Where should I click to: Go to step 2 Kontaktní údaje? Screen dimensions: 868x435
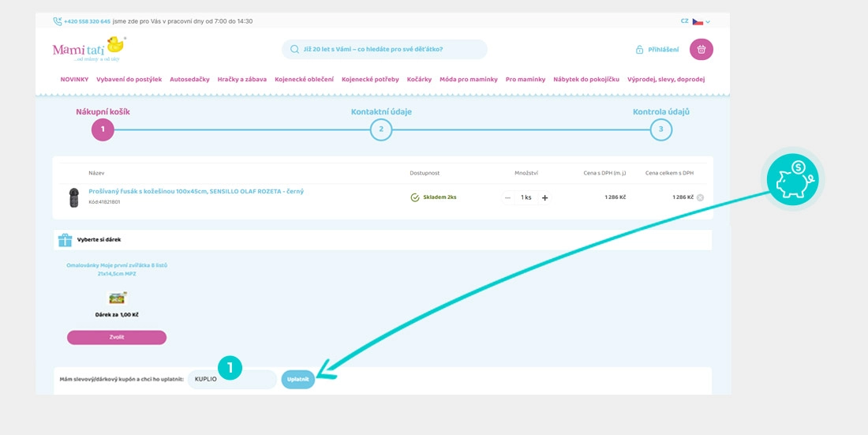[381, 129]
